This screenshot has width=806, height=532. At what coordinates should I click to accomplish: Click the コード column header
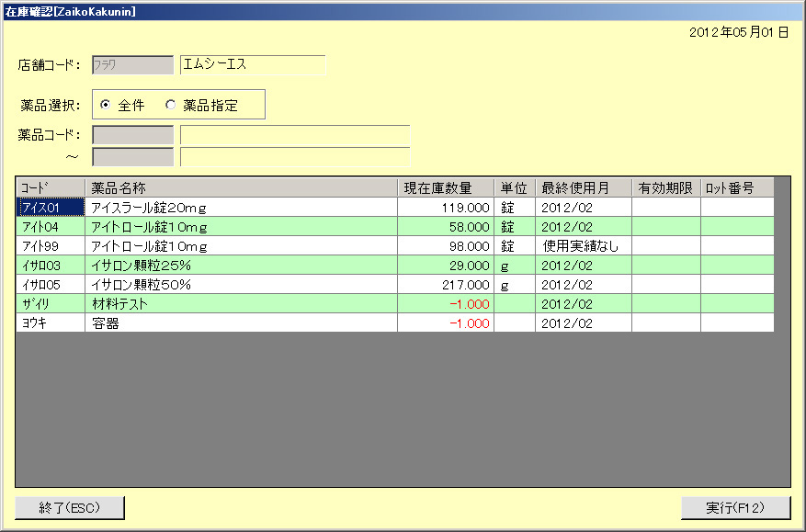[51, 187]
